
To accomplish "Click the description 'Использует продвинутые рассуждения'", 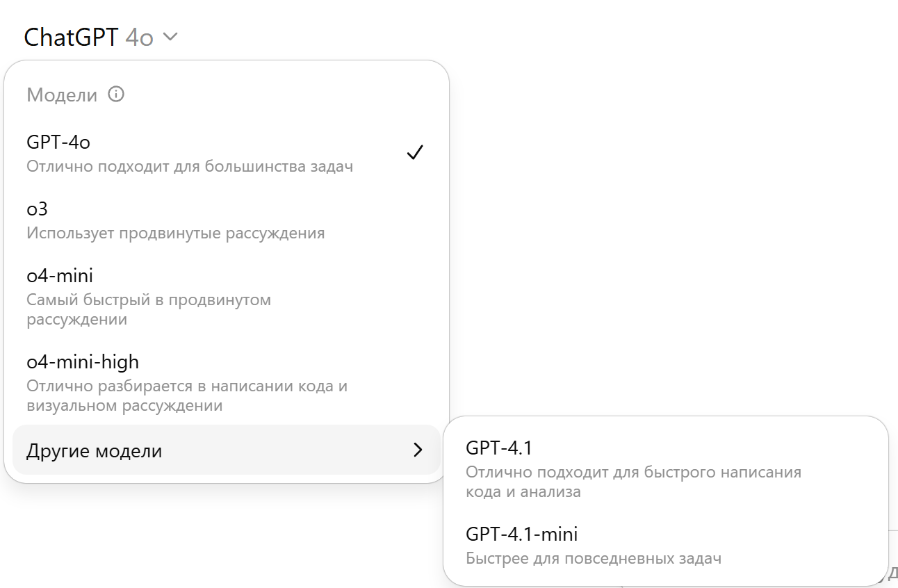I will click(176, 233).
